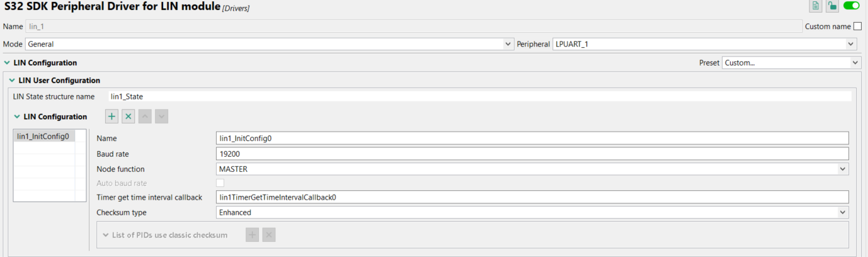This screenshot has height=257, width=868.
Task: Click the document icon beside the padlock
Action: (816, 6)
